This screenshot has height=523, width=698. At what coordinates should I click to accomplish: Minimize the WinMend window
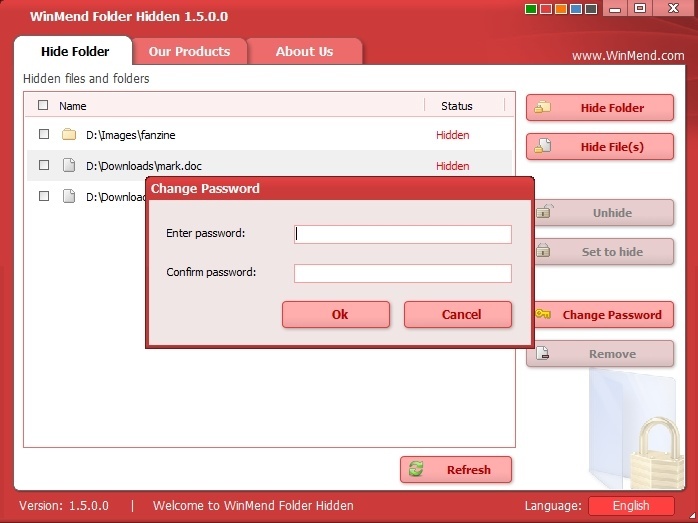615,8
